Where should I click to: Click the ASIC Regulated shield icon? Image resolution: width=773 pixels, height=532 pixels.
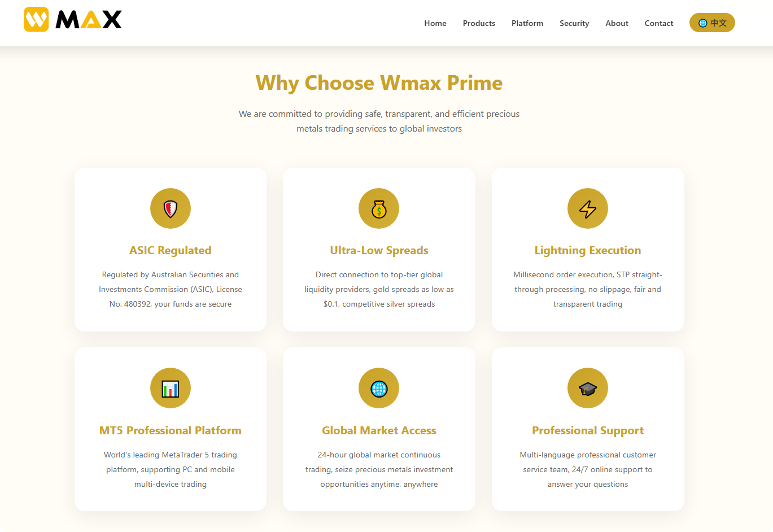[171, 208]
